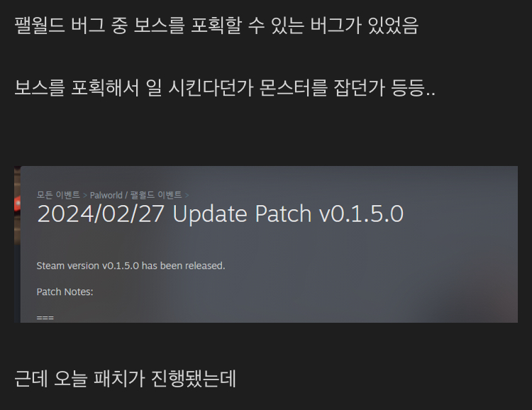This screenshot has width=532, height=410.
Task: Click the Patch Notes: label
Action: click(x=65, y=292)
